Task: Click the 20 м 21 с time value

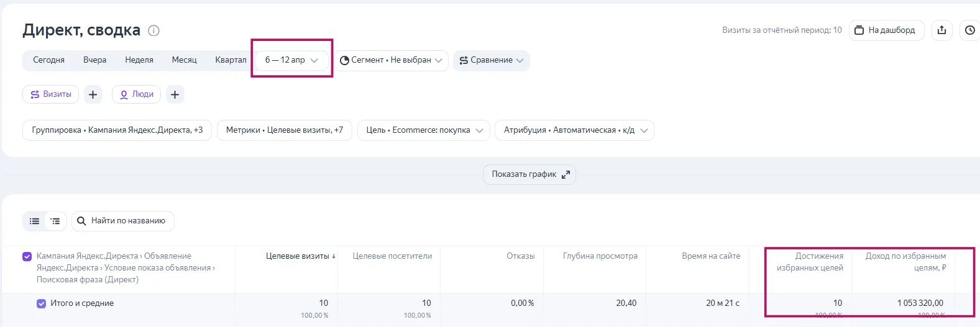Action: [x=723, y=303]
